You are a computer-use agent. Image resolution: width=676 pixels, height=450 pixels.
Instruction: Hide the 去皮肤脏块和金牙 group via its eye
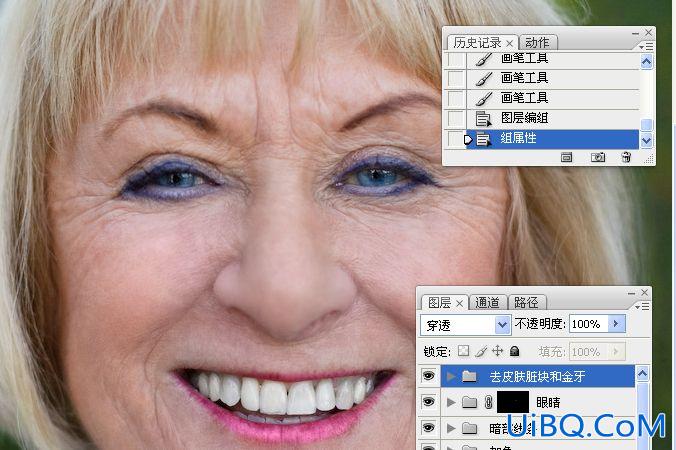click(428, 376)
